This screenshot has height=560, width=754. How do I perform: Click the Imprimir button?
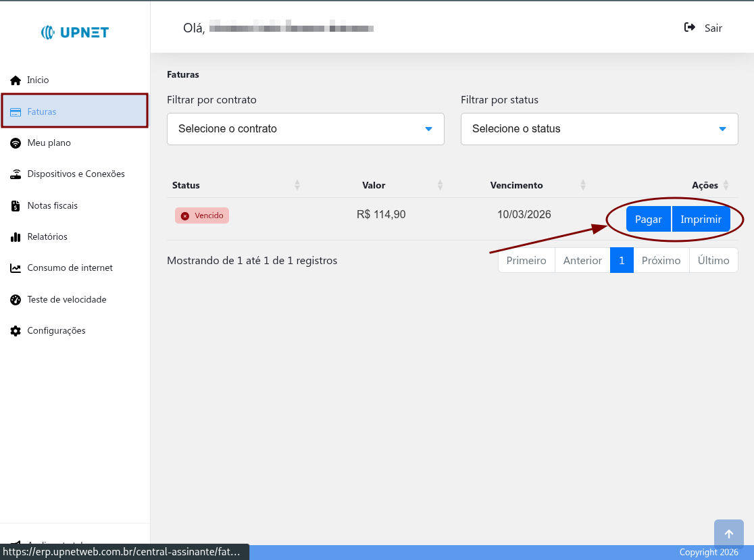coord(701,219)
